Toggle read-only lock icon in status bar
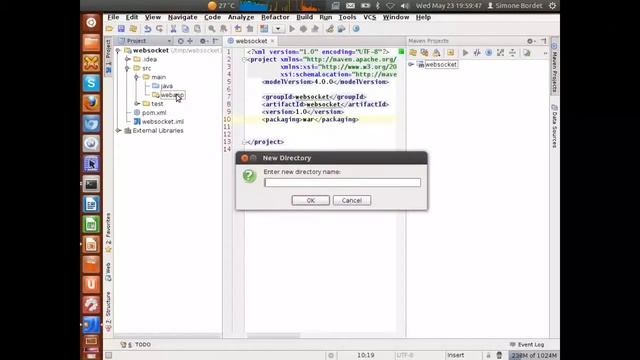The image size is (640, 360). [488, 355]
